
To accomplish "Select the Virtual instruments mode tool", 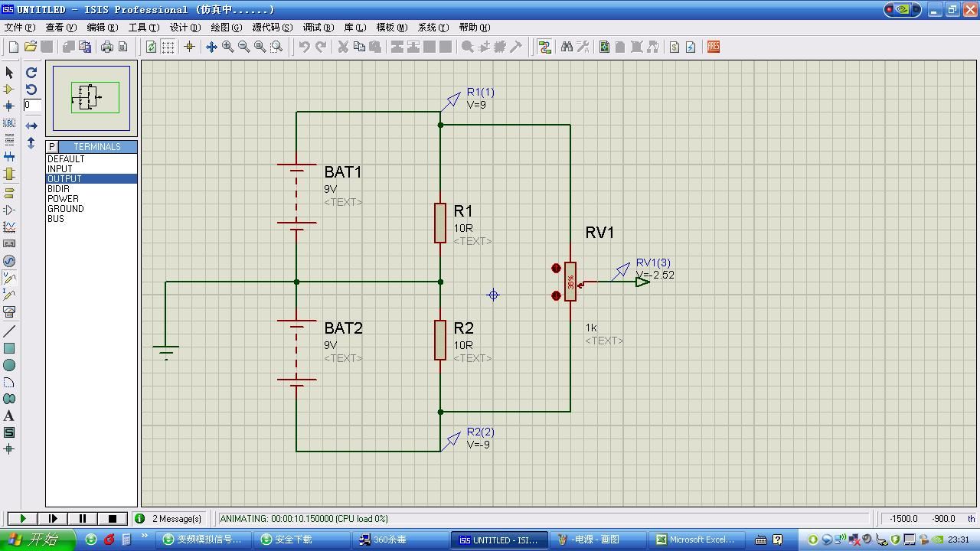I will coord(9,311).
